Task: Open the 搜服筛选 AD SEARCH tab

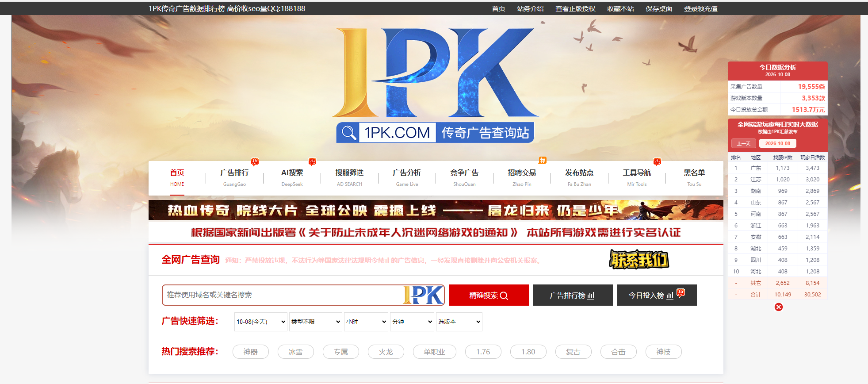Action: 349,178
